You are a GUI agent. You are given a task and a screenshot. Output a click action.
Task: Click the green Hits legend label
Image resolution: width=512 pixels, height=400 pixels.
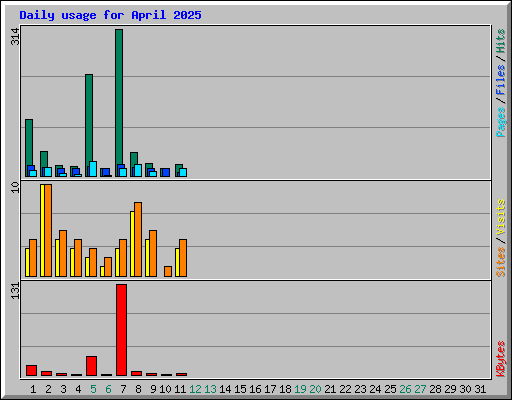point(500,41)
